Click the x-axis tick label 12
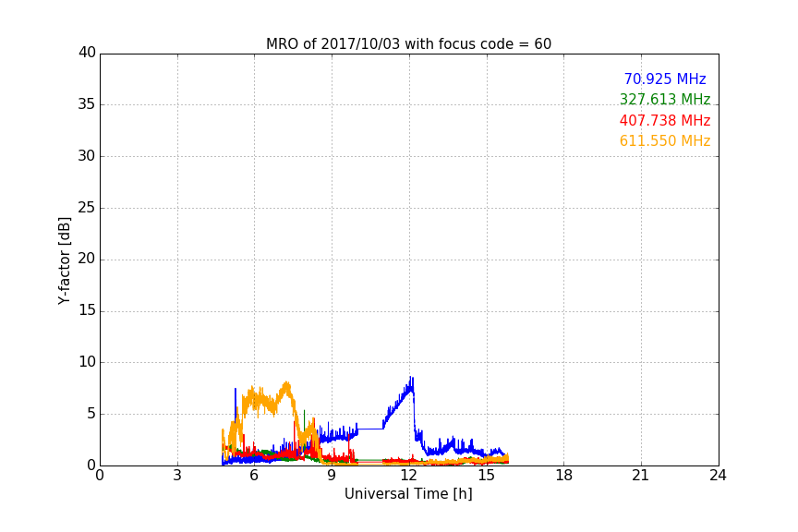Viewport: 798px width, 532px height. [409, 476]
